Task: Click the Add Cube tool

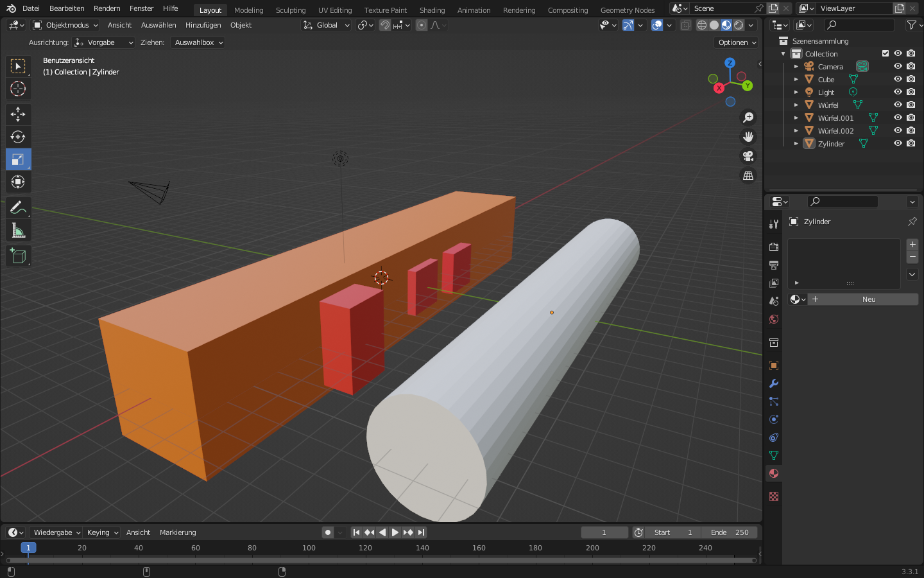Action: tap(18, 256)
